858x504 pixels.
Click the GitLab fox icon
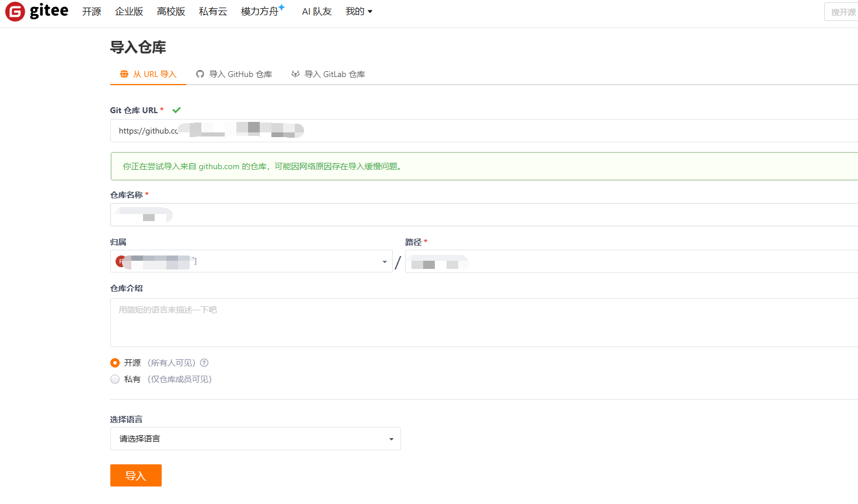point(295,74)
